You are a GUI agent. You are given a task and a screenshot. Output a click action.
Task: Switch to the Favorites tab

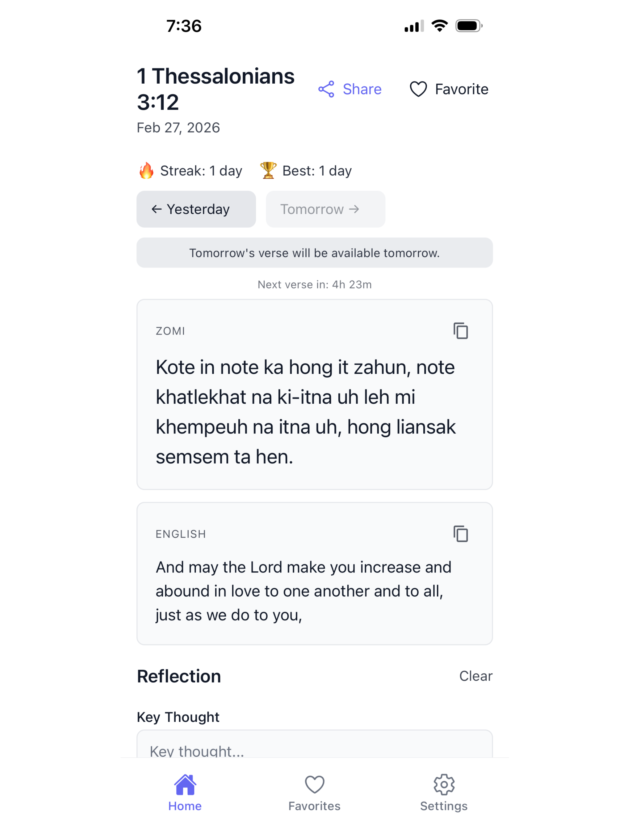[315, 793]
